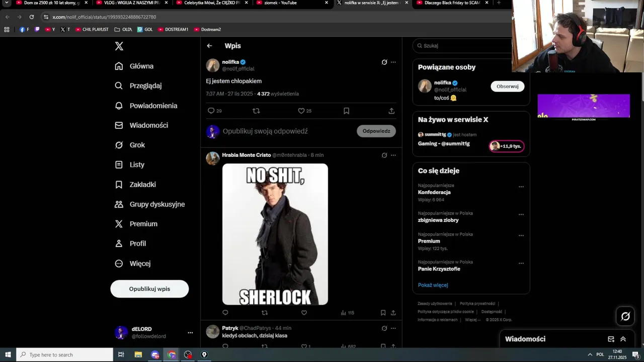Open options for zbigniewa ziobry trend

pyautogui.click(x=521, y=215)
